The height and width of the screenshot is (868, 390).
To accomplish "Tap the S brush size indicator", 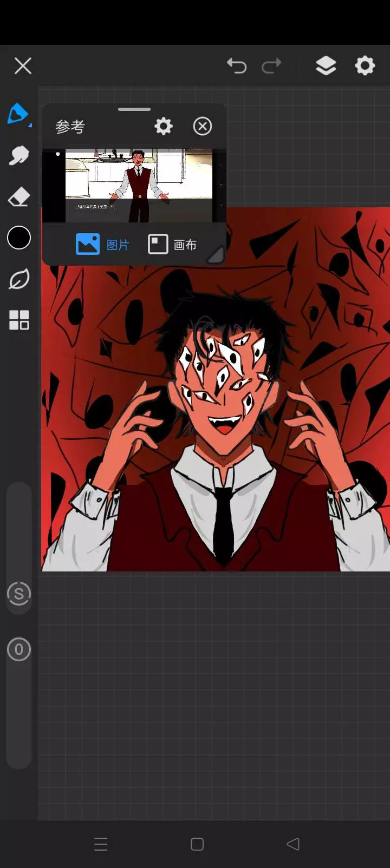I will coord(19,594).
